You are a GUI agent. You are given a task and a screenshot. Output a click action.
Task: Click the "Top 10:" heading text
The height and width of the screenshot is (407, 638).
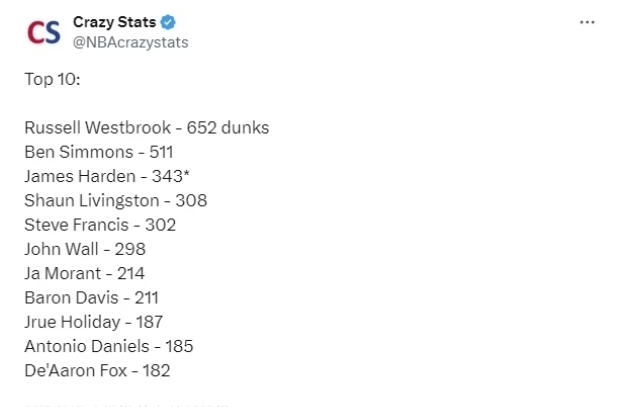coord(52,79)
